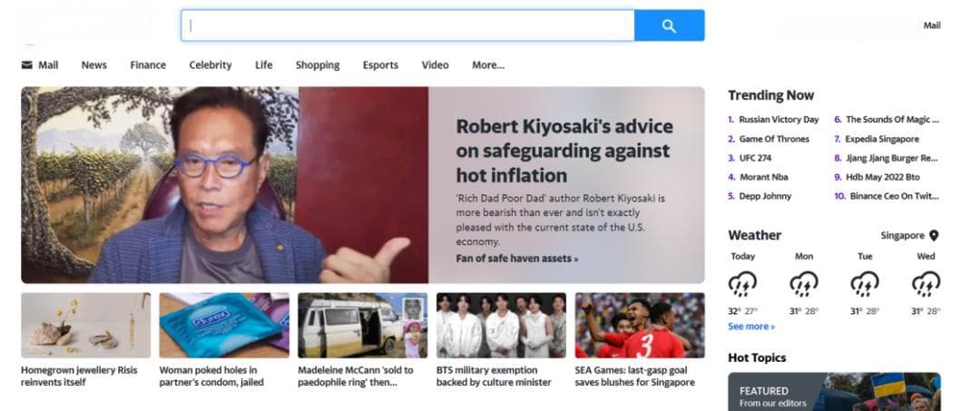This screenshot has width=980, height=411.
Task: Open the BTS group photo thumbnail
Action: [501, 326]
